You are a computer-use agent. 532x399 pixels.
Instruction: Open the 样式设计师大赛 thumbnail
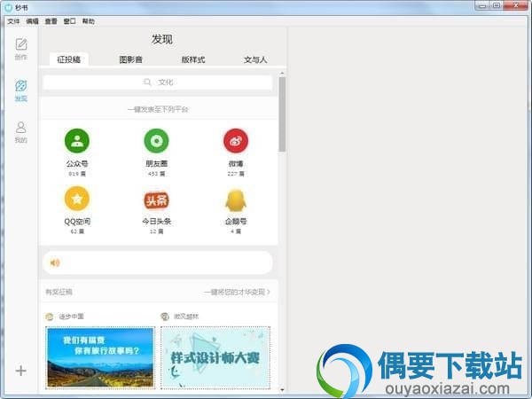(x=215, y=357)
